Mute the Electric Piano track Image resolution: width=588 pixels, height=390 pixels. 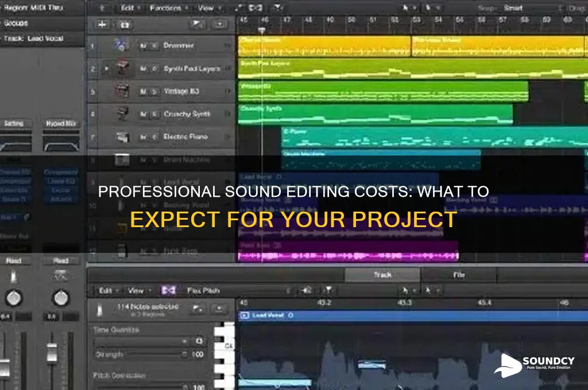point(143,137)
